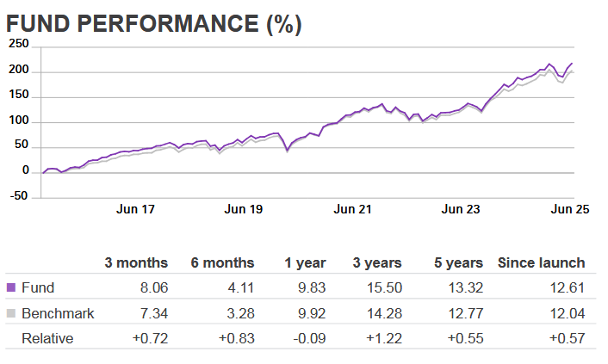Viewport: 608px width, 364px height.
Task: Click the Jun 21 x-axis label
Action: (353, 209)
